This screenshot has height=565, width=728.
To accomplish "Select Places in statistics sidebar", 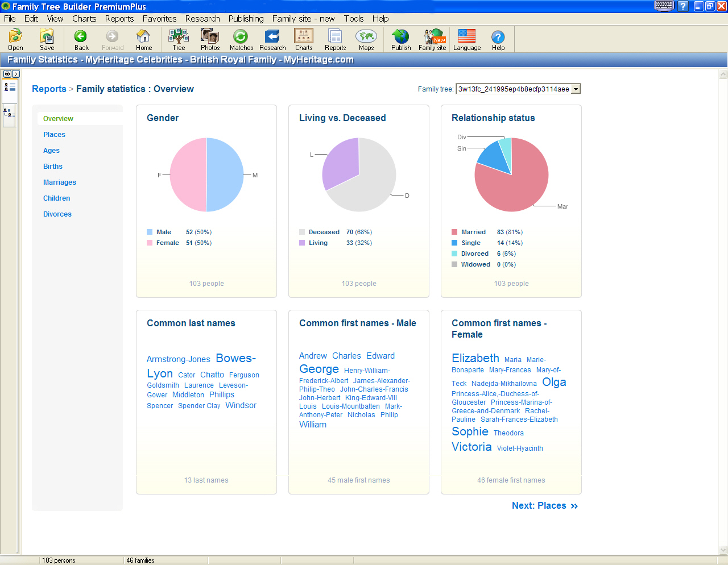I will [54, 135].
